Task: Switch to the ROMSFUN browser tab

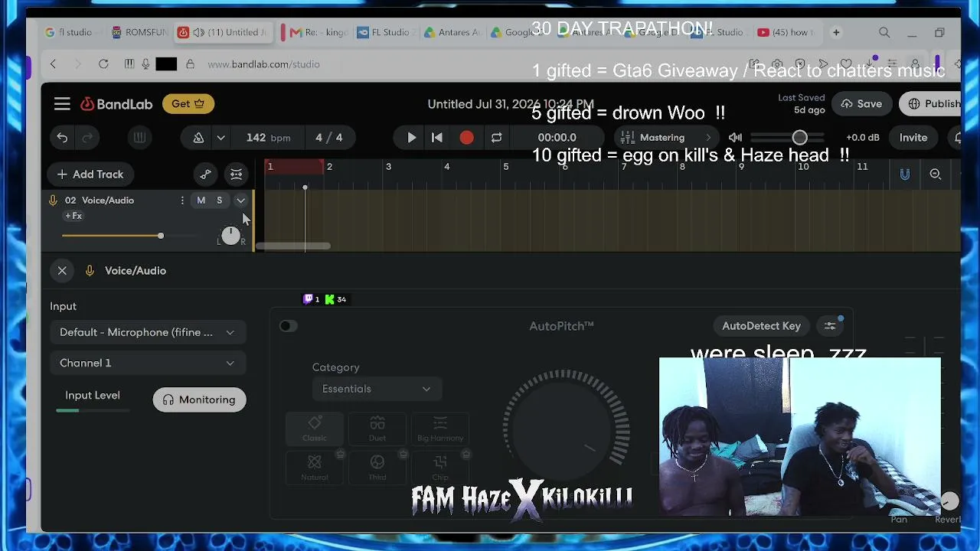Action: (139, 32)
